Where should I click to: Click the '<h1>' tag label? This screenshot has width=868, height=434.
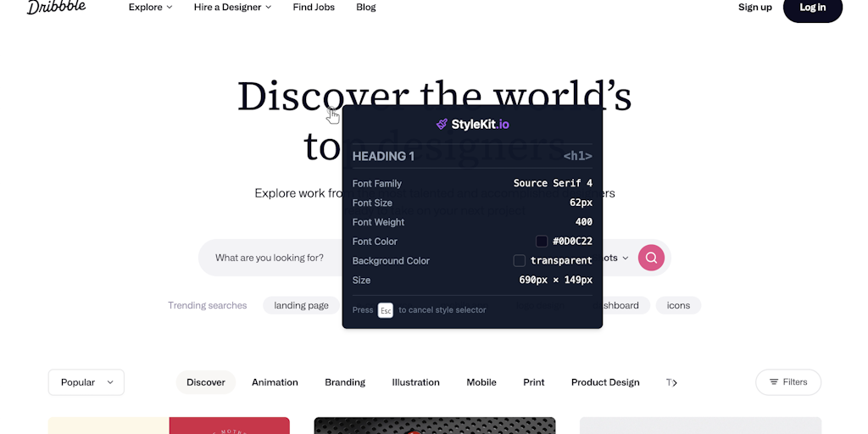tap(578, 156)
